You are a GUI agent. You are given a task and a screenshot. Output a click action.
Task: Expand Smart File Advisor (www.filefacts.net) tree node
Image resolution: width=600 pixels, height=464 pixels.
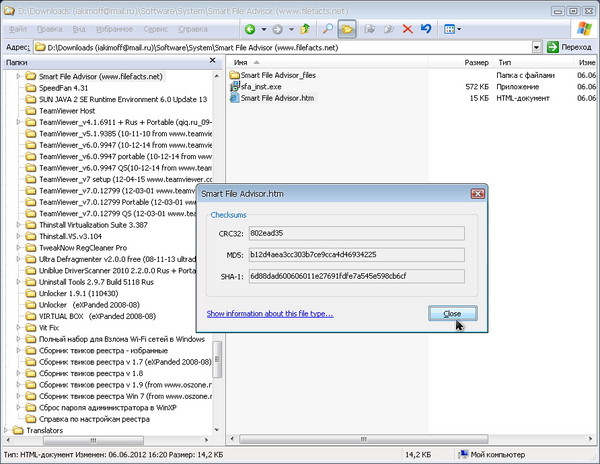[18, 77]
